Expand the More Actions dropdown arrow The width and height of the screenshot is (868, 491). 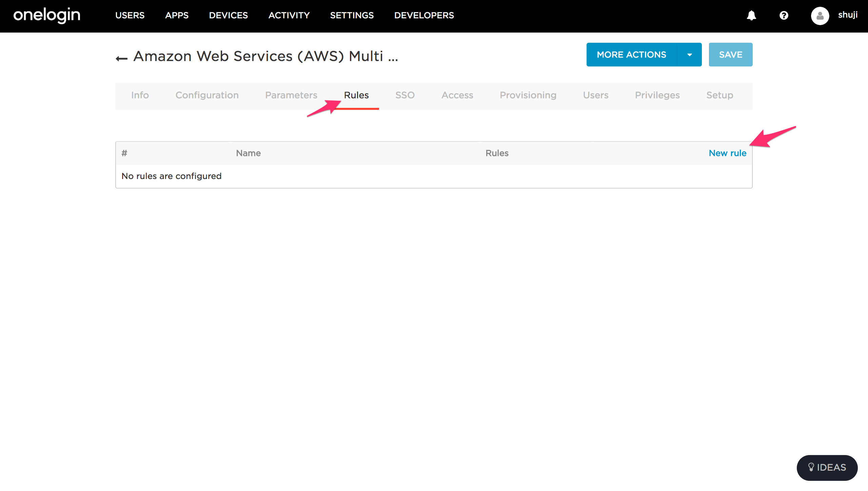tap(689, 55)
